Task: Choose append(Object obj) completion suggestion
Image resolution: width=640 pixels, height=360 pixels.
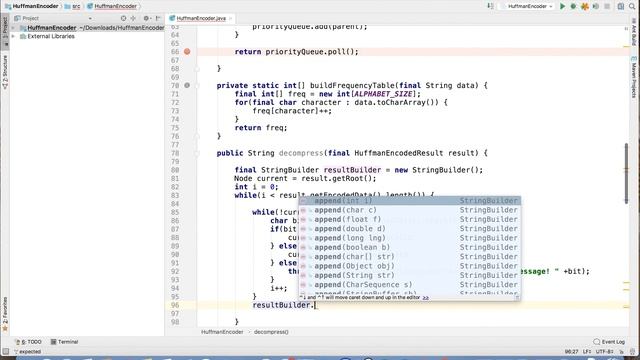Action: point(409,266)
